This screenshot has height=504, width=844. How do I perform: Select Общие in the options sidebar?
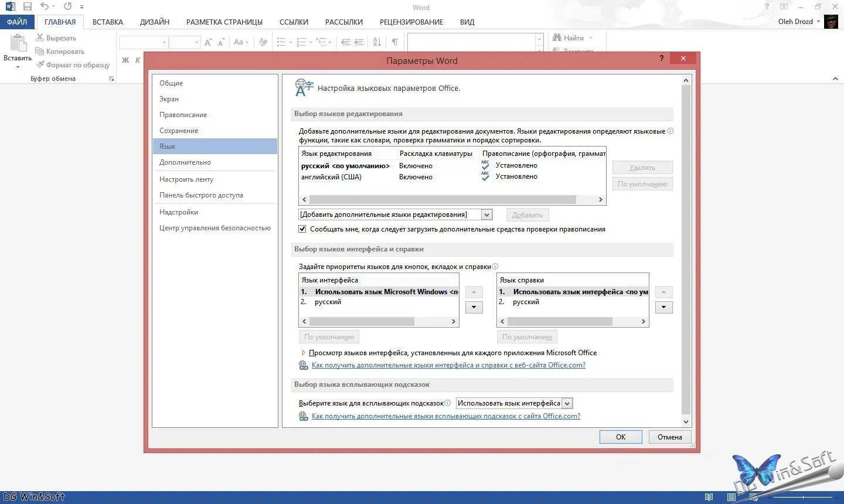215,83
